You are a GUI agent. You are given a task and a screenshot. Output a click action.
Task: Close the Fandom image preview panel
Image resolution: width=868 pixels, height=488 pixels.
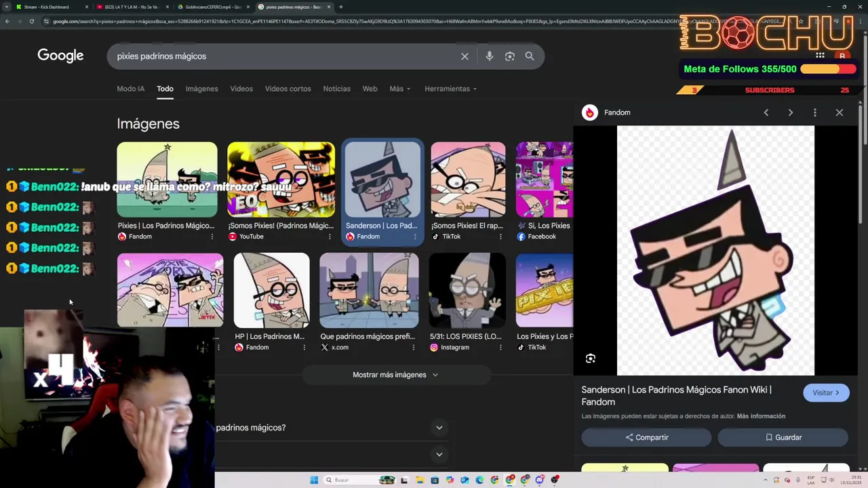[x=840, y=113]
